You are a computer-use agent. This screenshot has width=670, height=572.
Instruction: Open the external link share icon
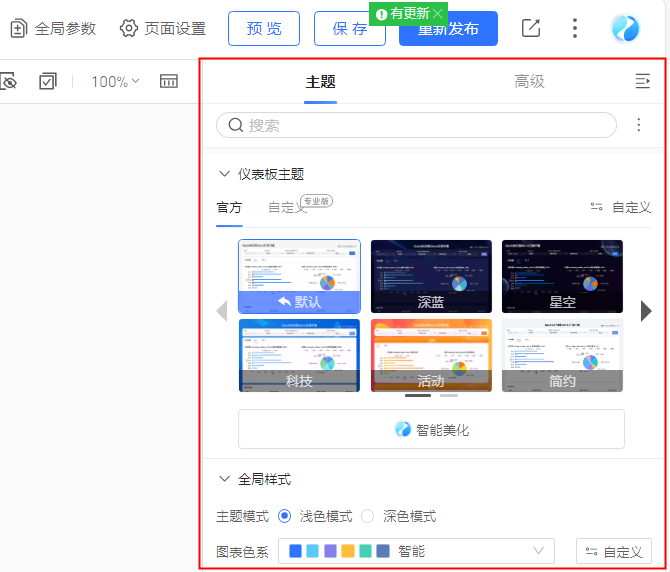pos(531,28)
